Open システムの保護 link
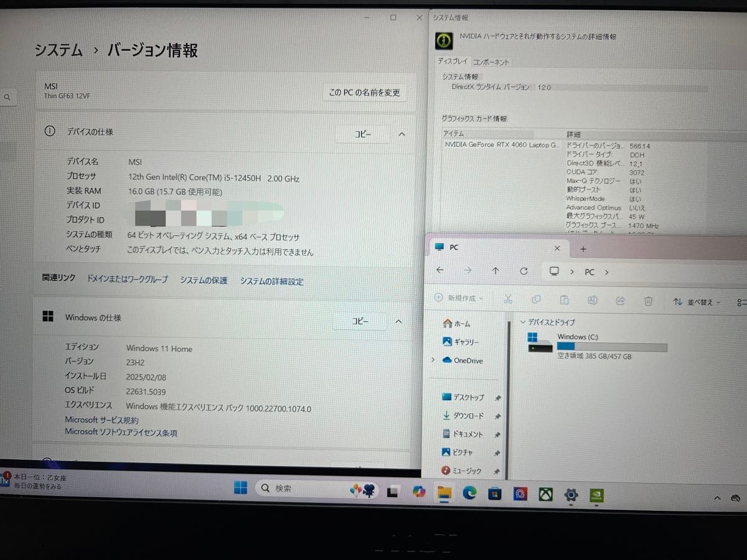Screen dimensions: 747x560 coord(204,281)
